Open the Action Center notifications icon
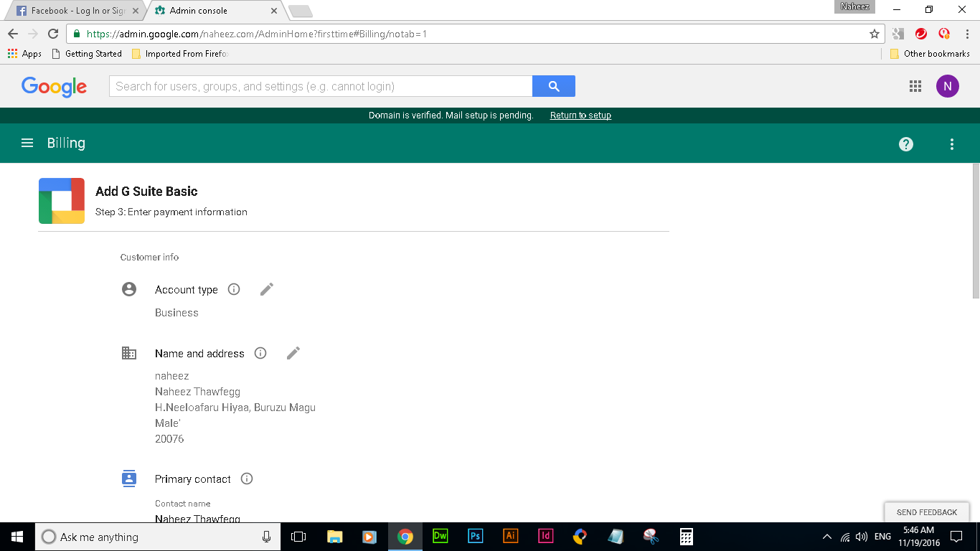Viewport: 980px width, 551px height. (956, 537)
